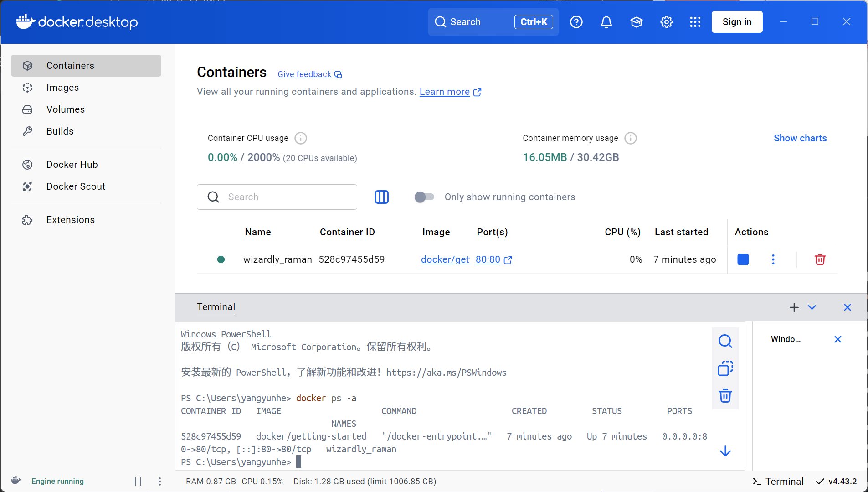Viewport: 868px width, 492px height.
Task: Select Builds in the sidebar
Action: click(60, 131)
